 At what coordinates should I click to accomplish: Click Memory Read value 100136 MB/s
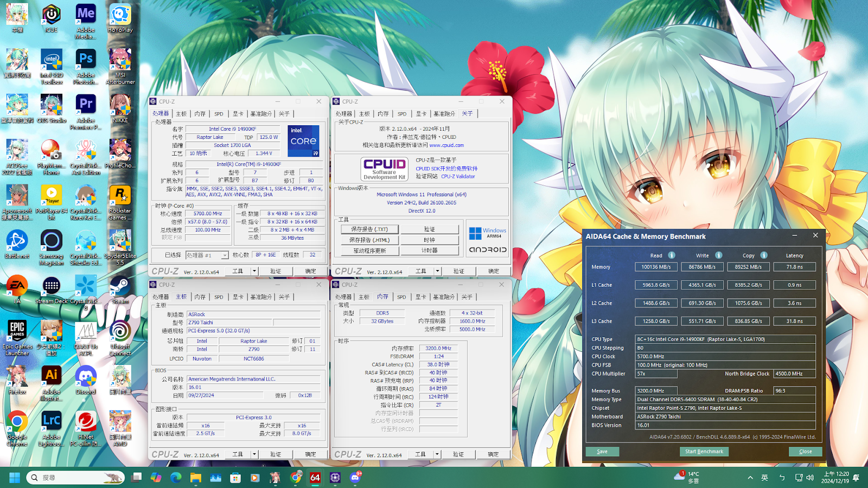coord(656,267)
